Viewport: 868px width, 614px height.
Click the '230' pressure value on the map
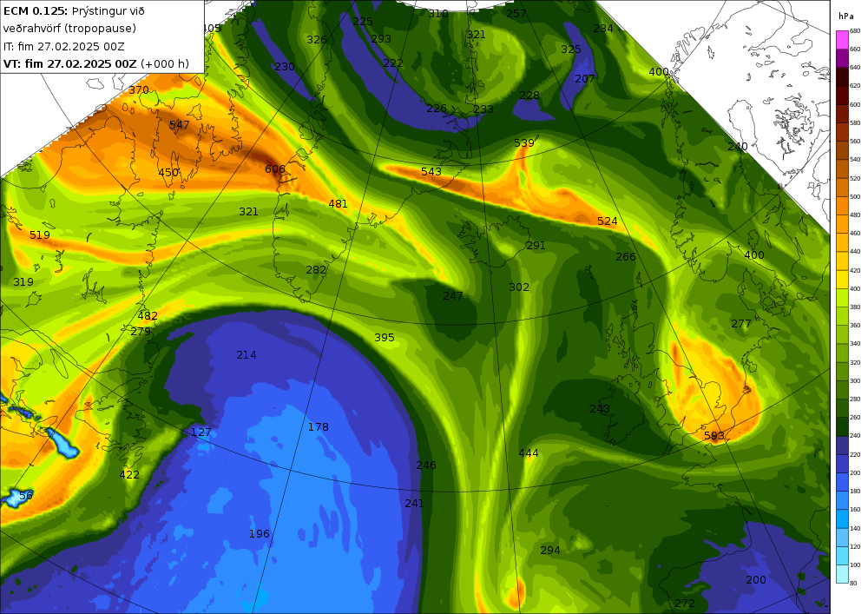point(285,67)
